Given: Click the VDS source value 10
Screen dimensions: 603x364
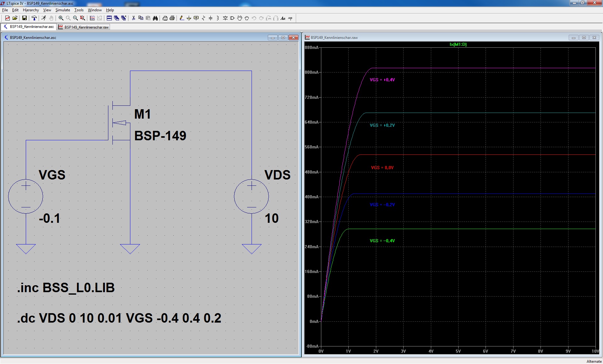Looking at the screenshot, I should click(272, 218).
